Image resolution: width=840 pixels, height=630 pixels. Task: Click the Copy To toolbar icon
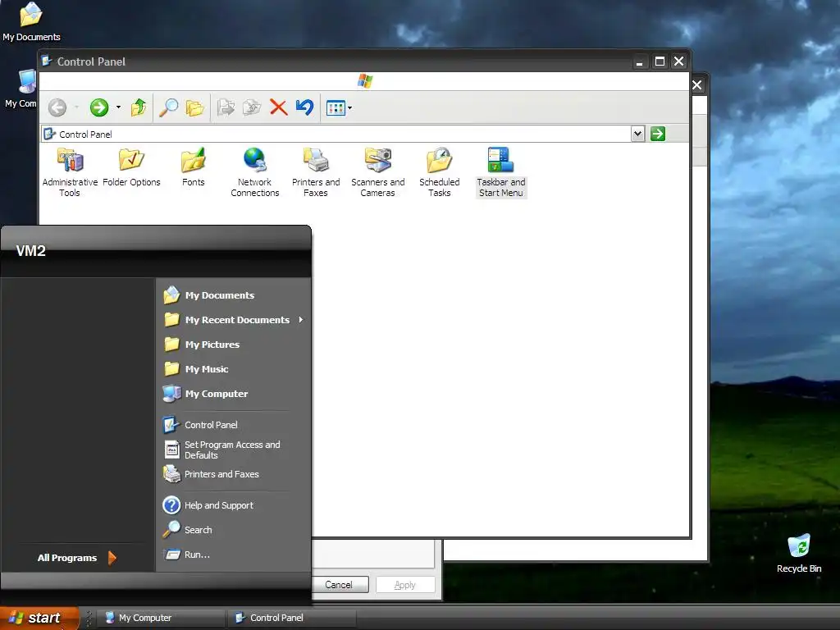click(x=252, y=107)
